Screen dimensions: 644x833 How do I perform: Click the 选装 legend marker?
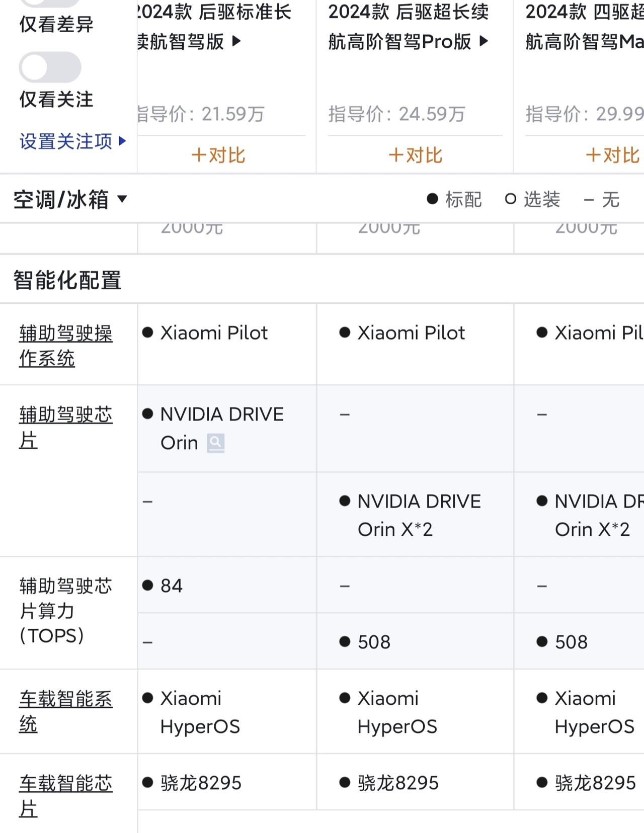click(x=511, y=199)
